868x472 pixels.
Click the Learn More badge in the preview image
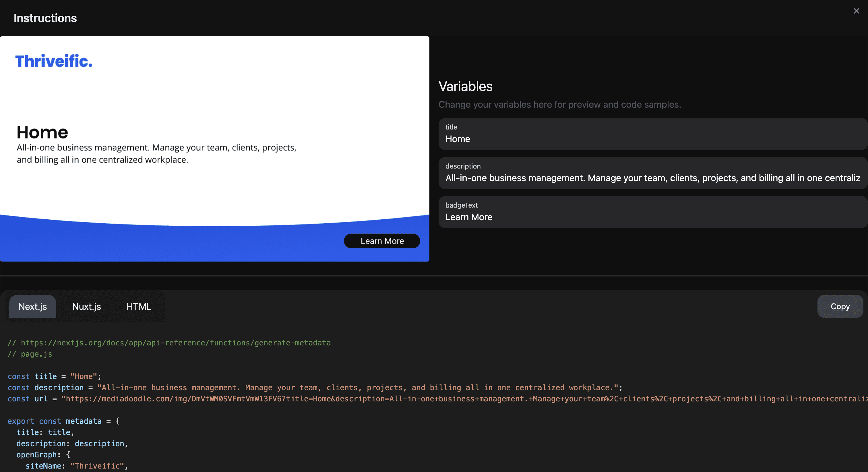coord(382,241)
